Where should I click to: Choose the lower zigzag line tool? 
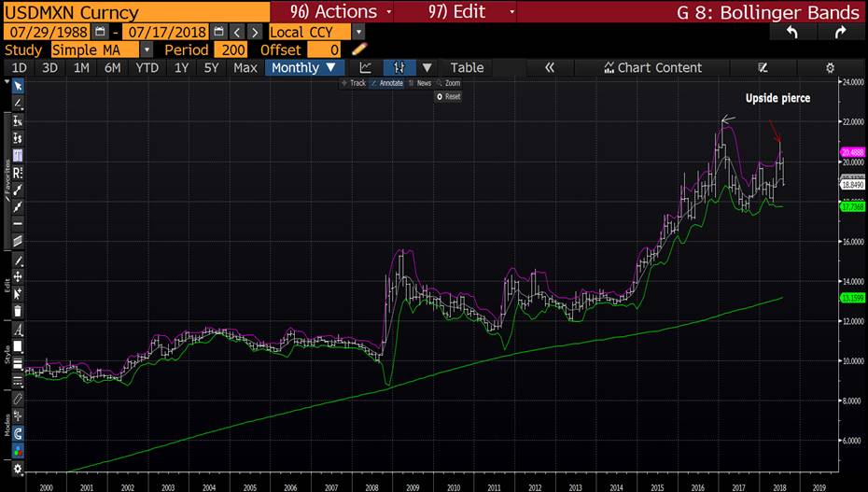click(18, 207)
